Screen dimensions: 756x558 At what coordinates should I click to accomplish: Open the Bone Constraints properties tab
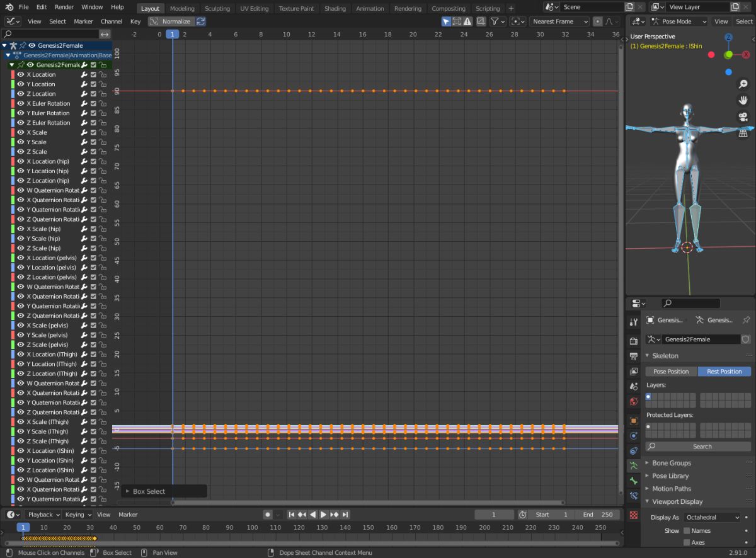[x=634, y=496]
